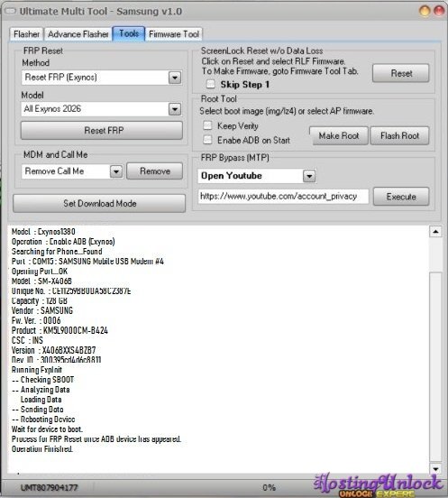Open the Open Youtube action dropdown
Image resolution: width=448 pixels, height=498 pixels.
click(x=309, y=176)
